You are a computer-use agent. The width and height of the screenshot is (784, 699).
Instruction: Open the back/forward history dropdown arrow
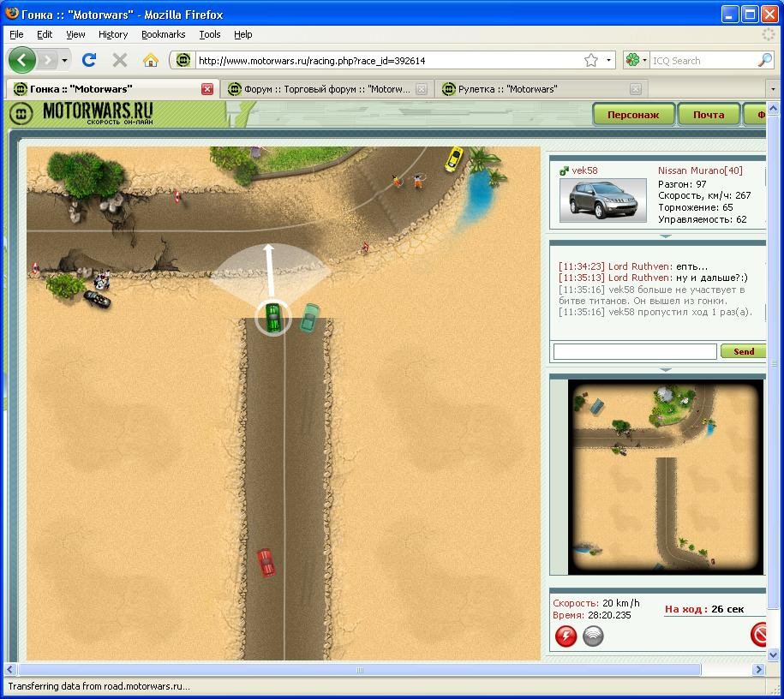(64, 61)
